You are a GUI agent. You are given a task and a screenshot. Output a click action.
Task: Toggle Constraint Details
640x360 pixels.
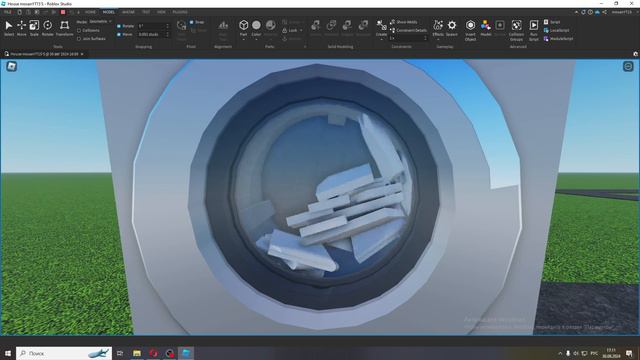coord(408,30)
